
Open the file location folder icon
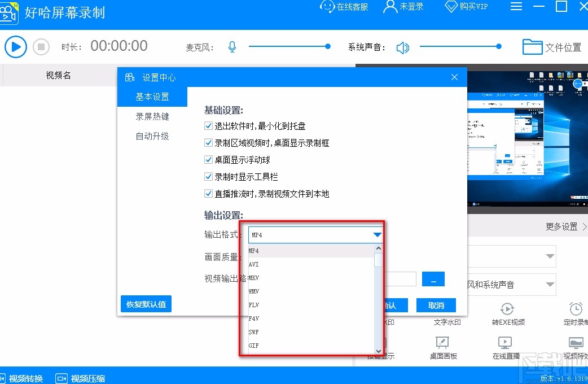(532, 47)
